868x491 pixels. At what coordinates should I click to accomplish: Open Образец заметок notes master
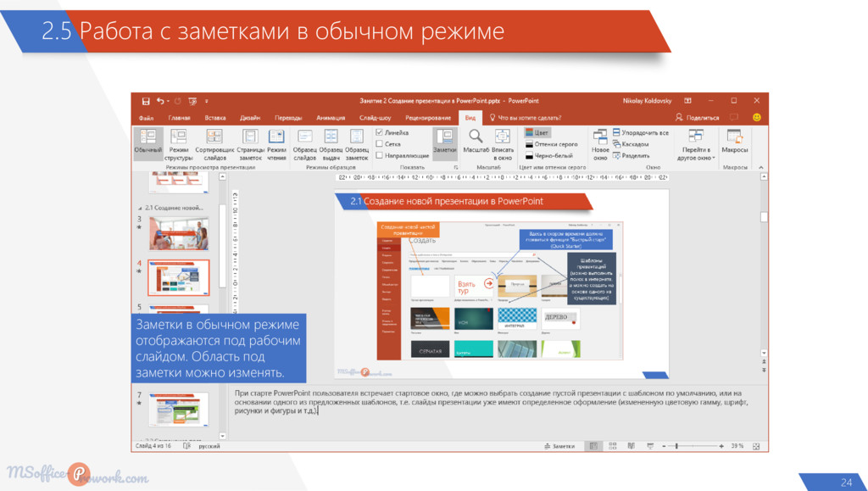(357, 144)
